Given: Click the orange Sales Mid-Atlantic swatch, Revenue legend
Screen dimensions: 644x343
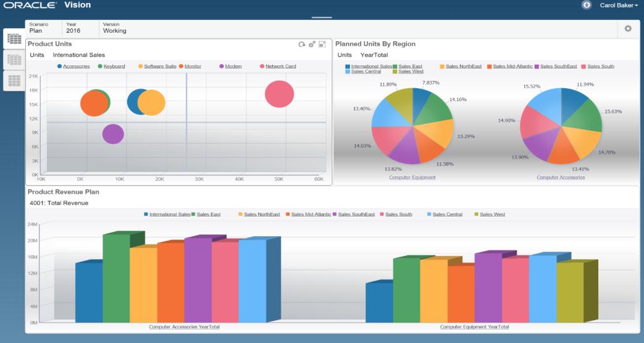Looking at the screenshot, I should pyautogui.click(x=288, y=214).
